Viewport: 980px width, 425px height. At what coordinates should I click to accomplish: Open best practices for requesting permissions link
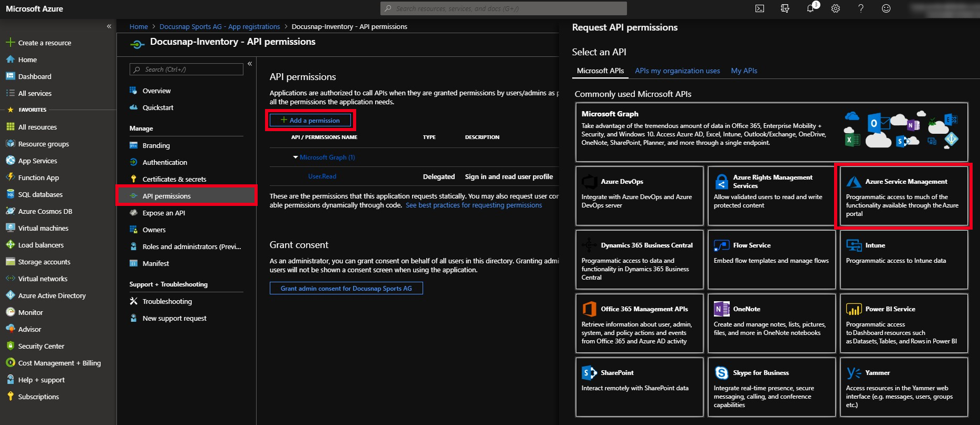click(x=474, y=205)
